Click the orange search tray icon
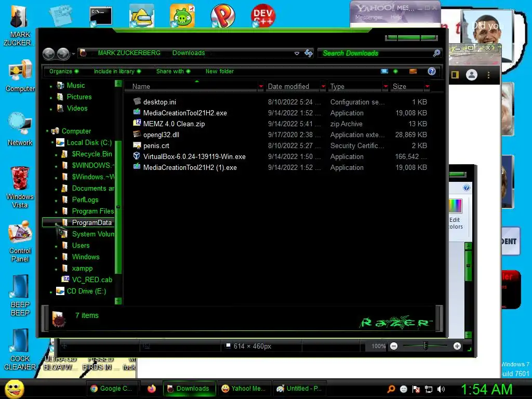 pos(391,389)
